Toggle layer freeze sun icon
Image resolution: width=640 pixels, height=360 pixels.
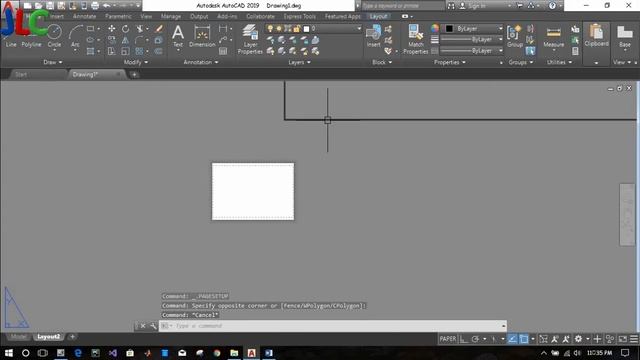point(279,29)
